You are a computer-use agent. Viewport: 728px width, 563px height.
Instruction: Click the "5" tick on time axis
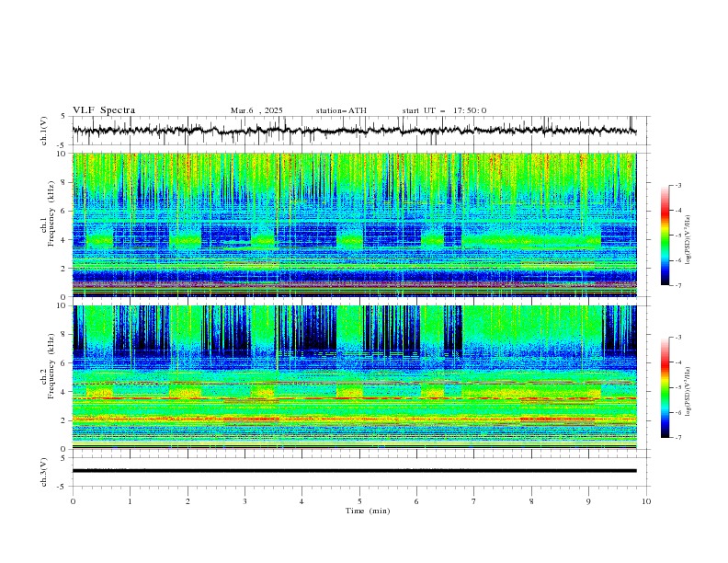click(359, 501)
